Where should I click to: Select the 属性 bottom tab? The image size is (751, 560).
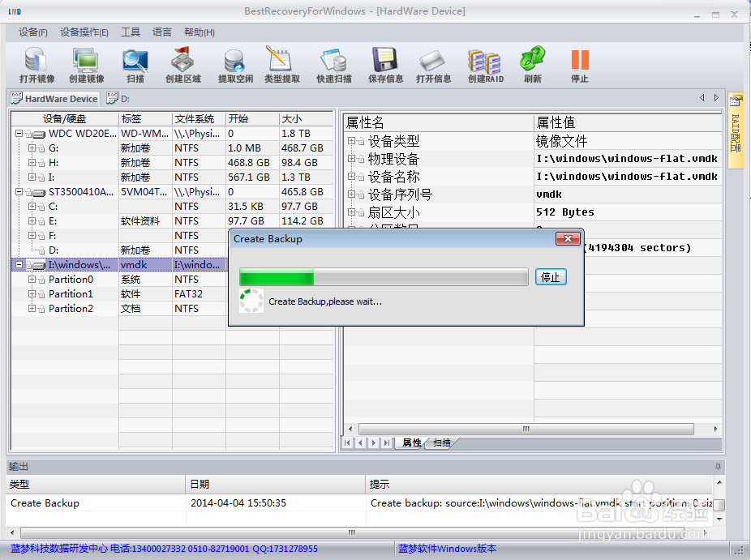click(411, 442)
